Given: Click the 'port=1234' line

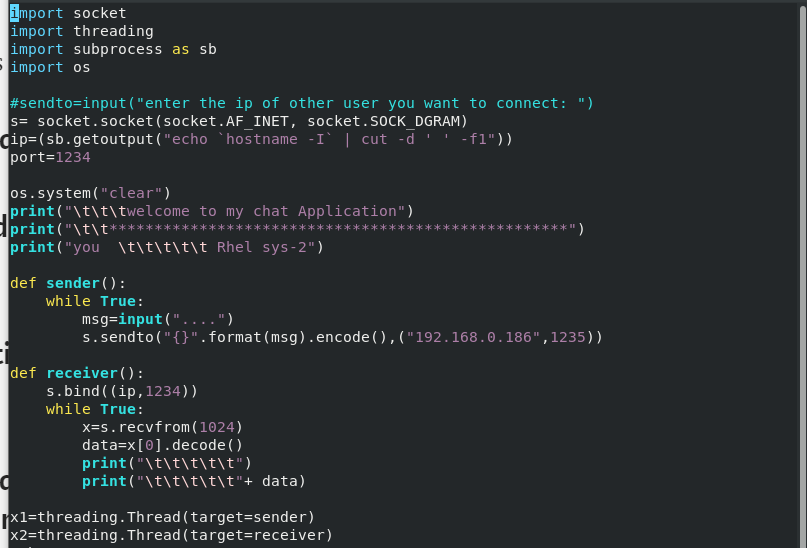Looking at the screenshot, I should [x=50, y=157].
